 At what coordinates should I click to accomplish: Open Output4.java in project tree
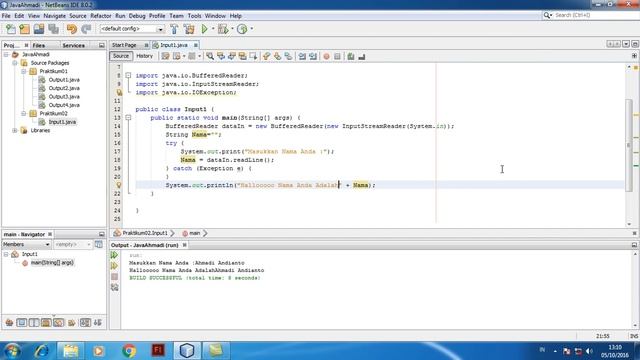(64, 105)
